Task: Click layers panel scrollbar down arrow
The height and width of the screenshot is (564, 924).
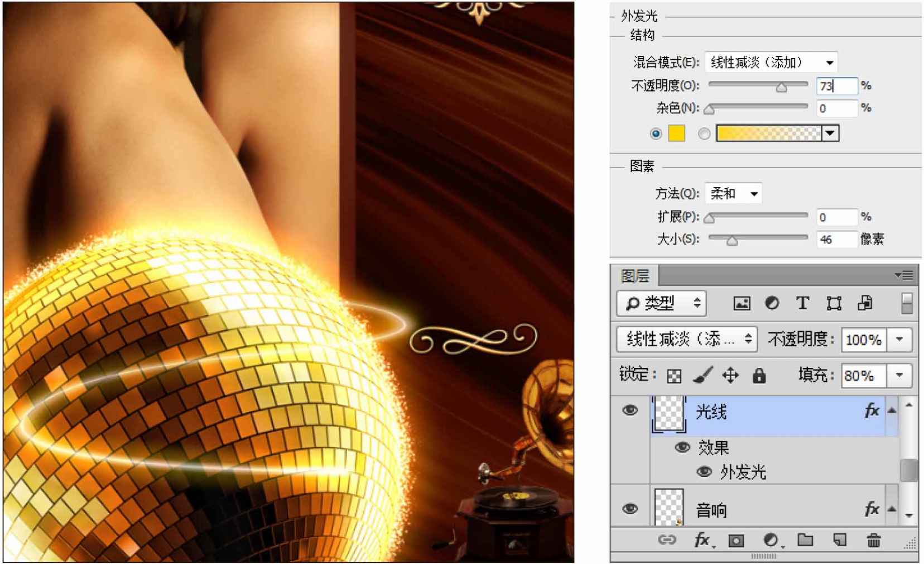Action: click(x=909, y=515)
